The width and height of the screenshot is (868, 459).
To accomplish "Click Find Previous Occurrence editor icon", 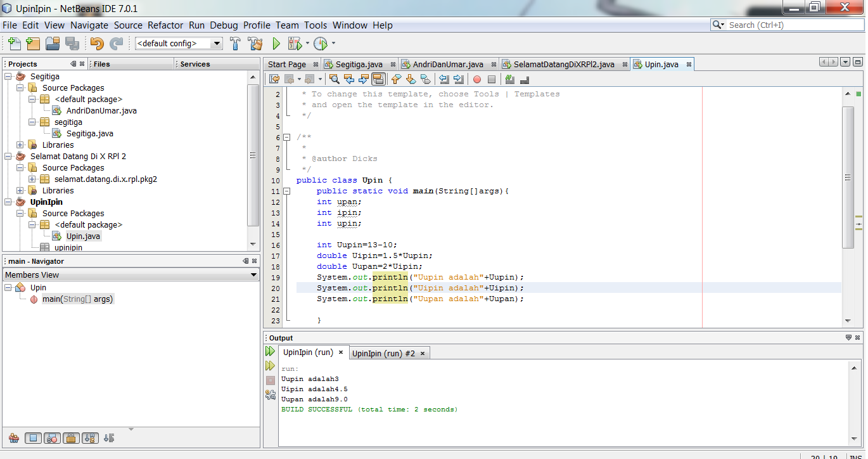I will click(349, 79).
